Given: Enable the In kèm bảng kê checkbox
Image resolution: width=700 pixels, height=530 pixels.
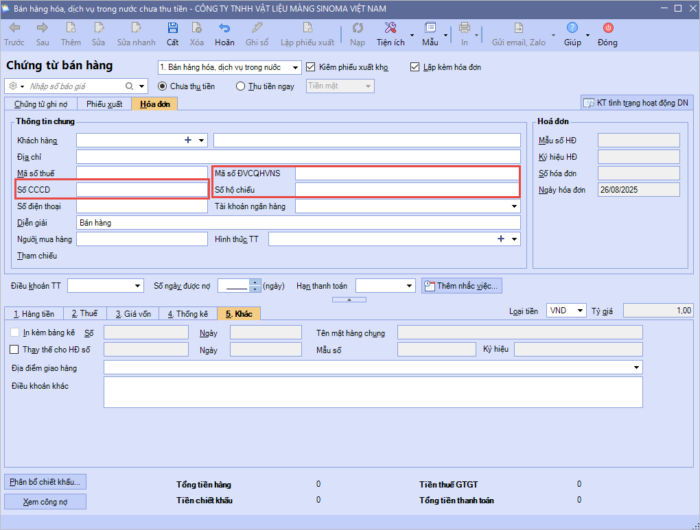Looking at the screenshot, I should tap(14, 331).
